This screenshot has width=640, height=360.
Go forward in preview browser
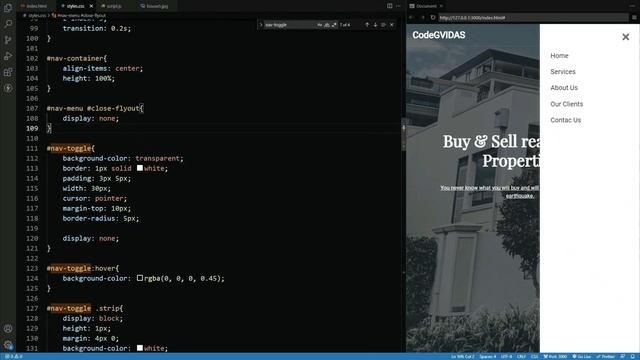(x=422, y=18)
